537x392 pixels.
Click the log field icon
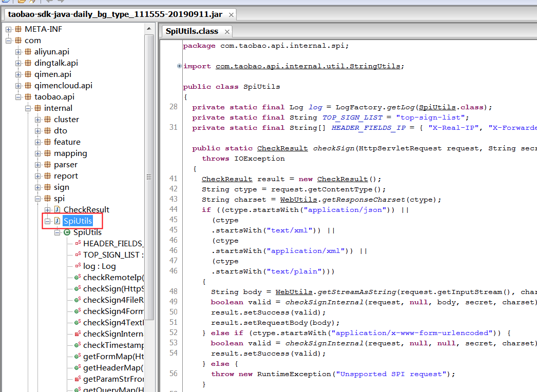tap(78, 266)
